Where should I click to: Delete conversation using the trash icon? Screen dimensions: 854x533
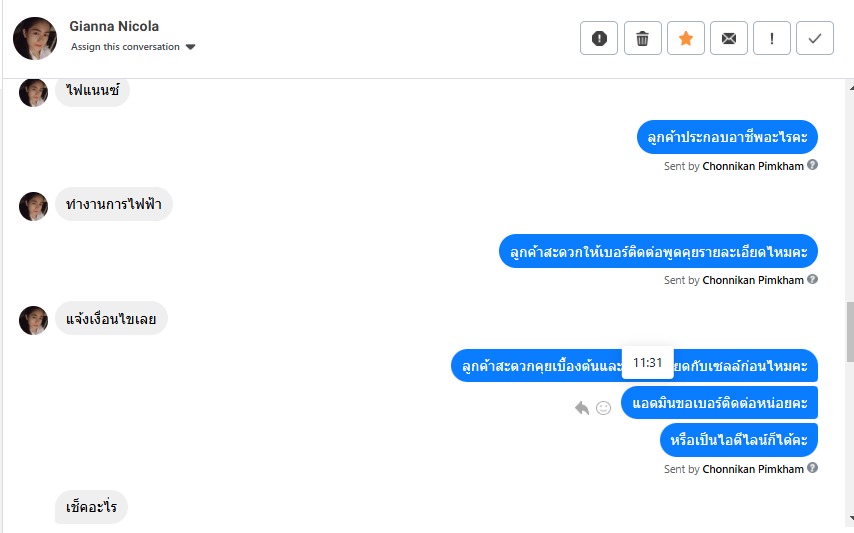(x=642, y=38)
